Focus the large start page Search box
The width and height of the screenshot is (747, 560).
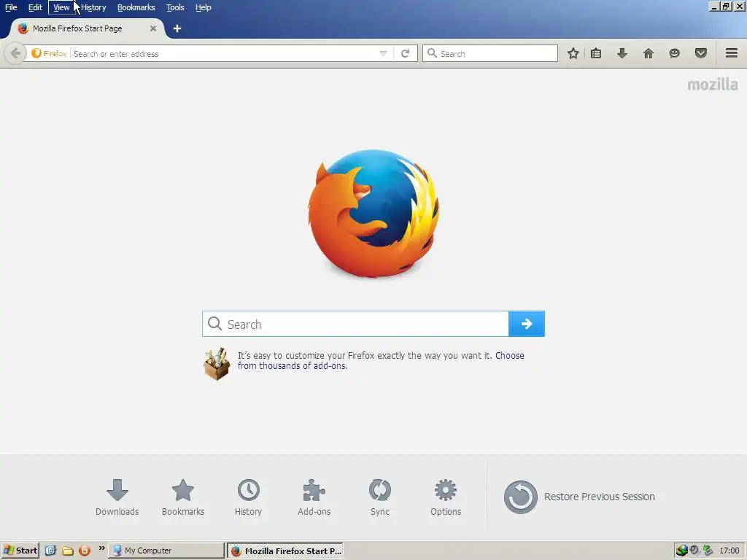[x=355, y=324]
